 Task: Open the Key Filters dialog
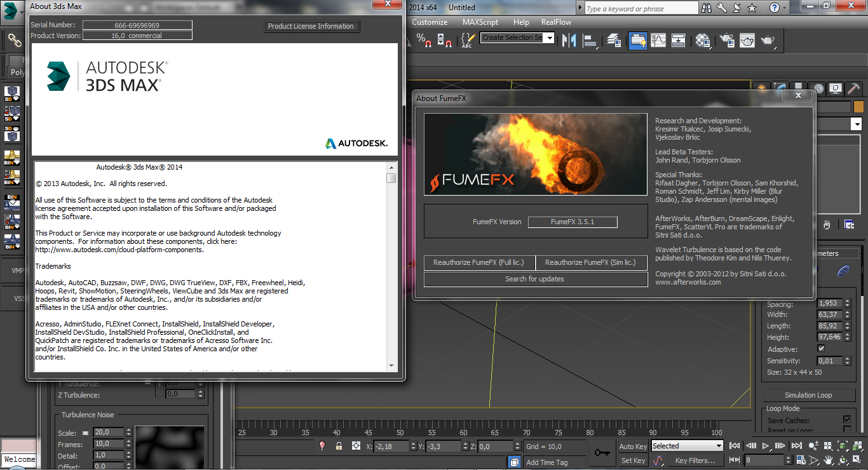point(695,460)
